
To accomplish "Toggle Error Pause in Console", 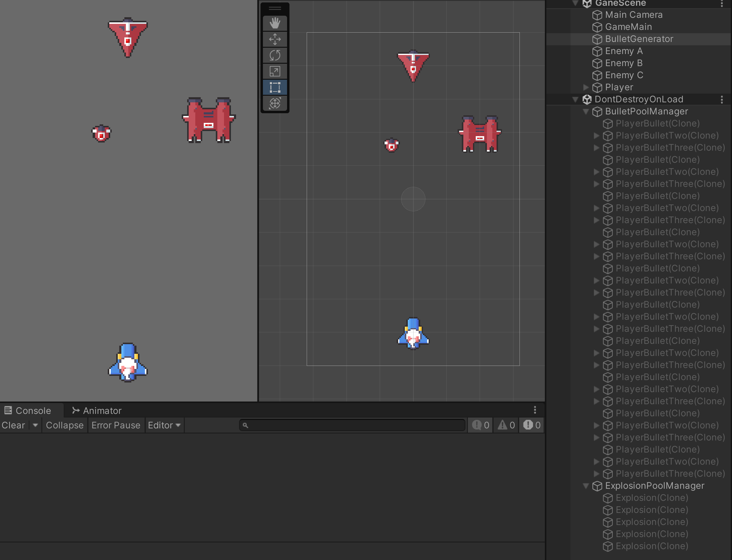I will (x=116, y=425).
